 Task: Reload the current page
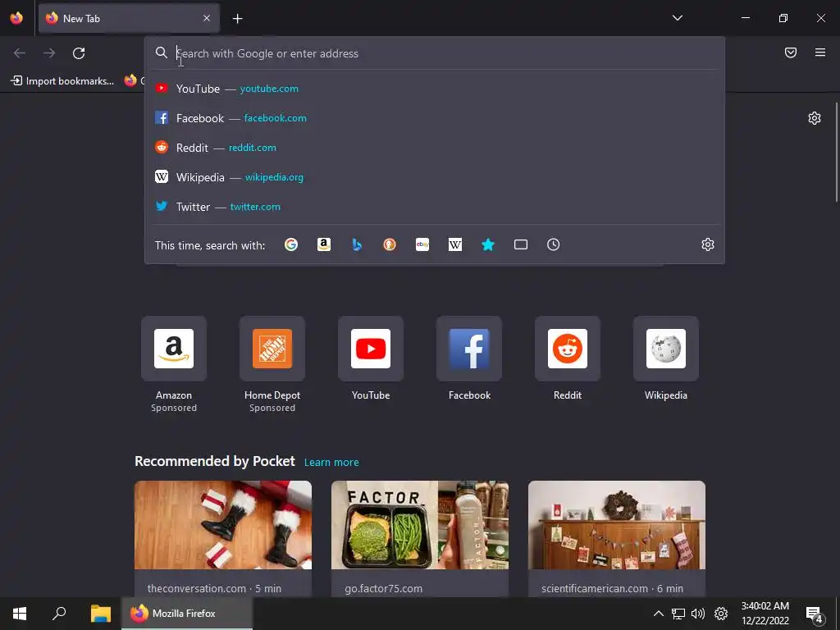pyautogui.click(x=79, y=53)
